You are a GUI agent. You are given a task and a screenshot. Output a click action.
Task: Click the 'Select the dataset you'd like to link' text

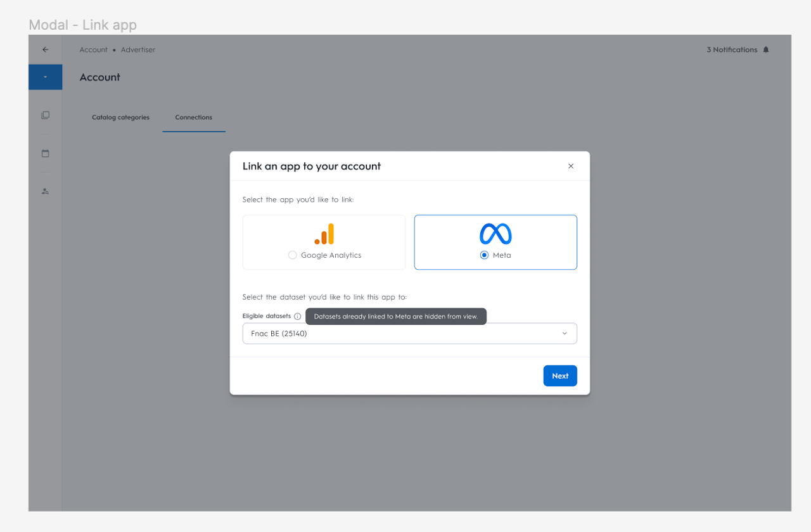tap(324, 297)
